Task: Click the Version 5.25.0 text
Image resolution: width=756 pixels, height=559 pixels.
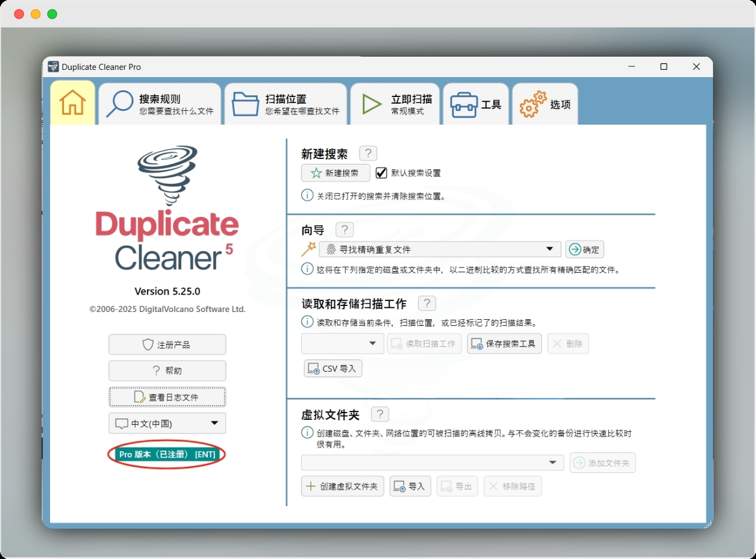Action: coord(167,291)
